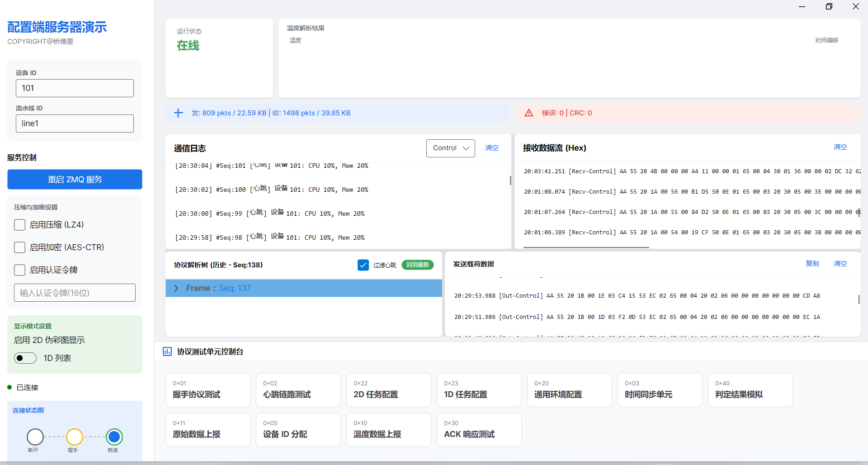The height and width of the screenshot is (465, 868).
Task: Click the plus icon beside packet statistics
Action: pyautogui.click(x=179, y=113)
